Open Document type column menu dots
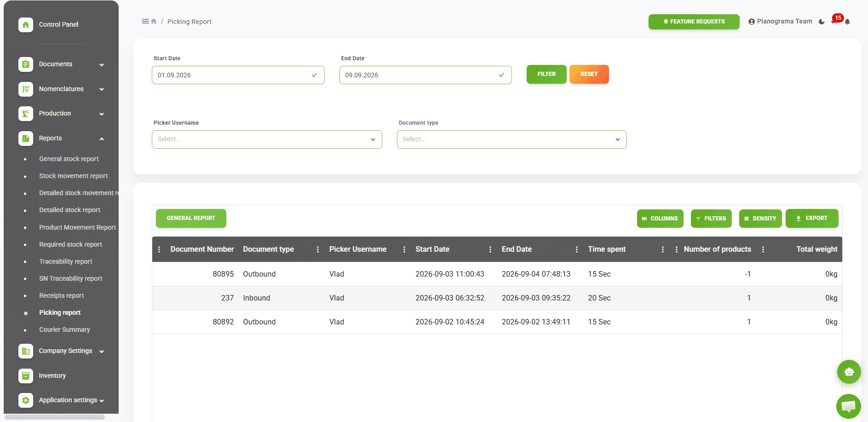 318,249
